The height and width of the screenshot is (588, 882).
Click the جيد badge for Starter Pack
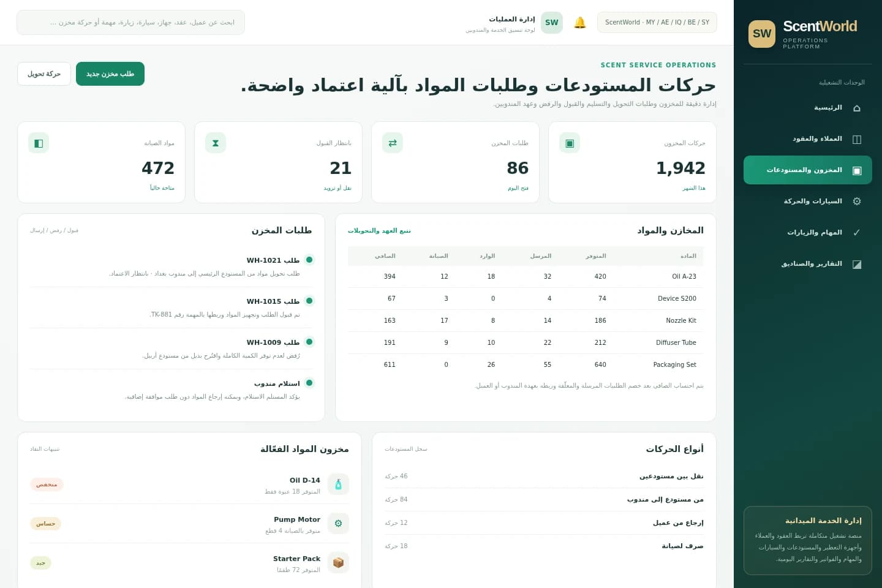click(40, 563)
